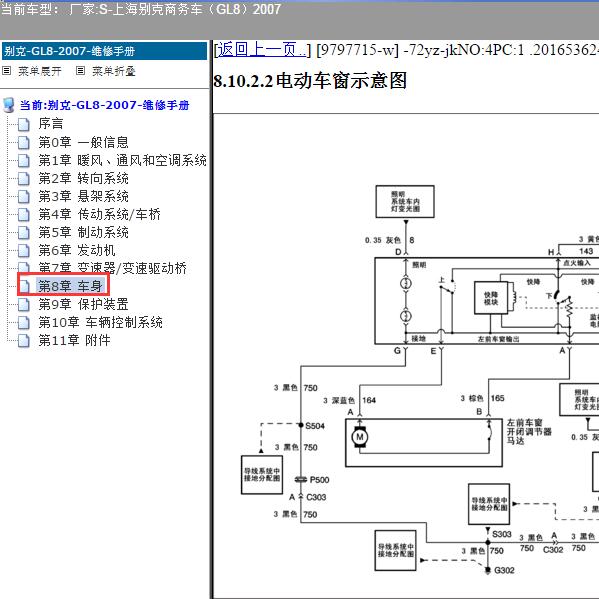This screenshot has width=599, height=599.
Task: Click the P500 grommet label
Action: coord(319,480)
